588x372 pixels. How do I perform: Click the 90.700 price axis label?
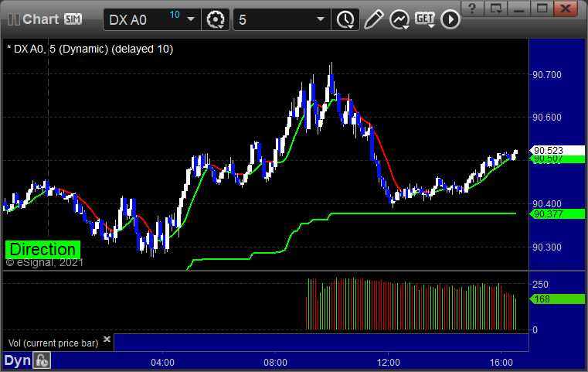coord(547,75)
